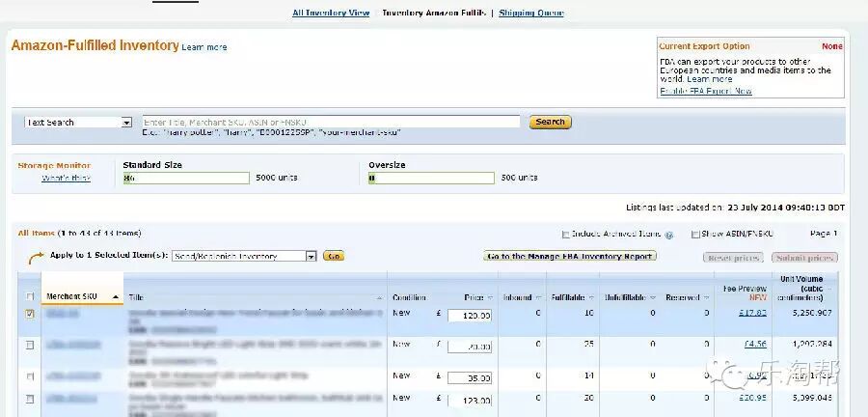The height and width of the screenshot is (417, 868).
Task: Open the blurred Merchant SKU link in first row
Action: point(63,314)
